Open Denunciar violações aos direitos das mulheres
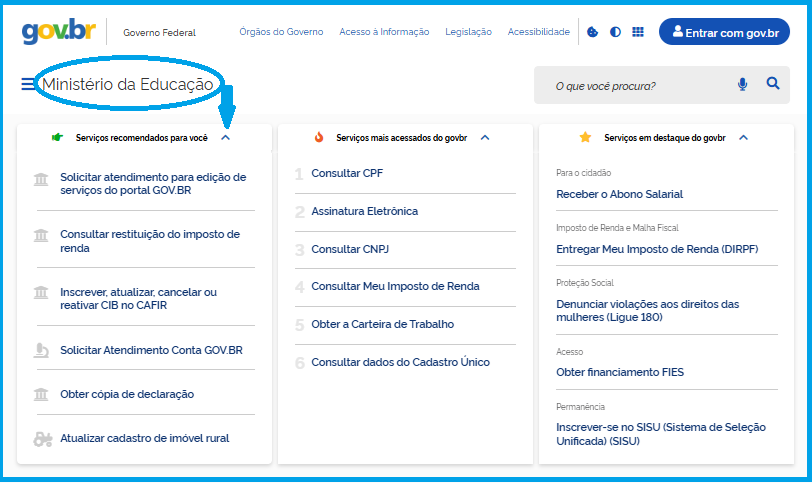Viewport: 812px width, 483px height. click(648, 311)
